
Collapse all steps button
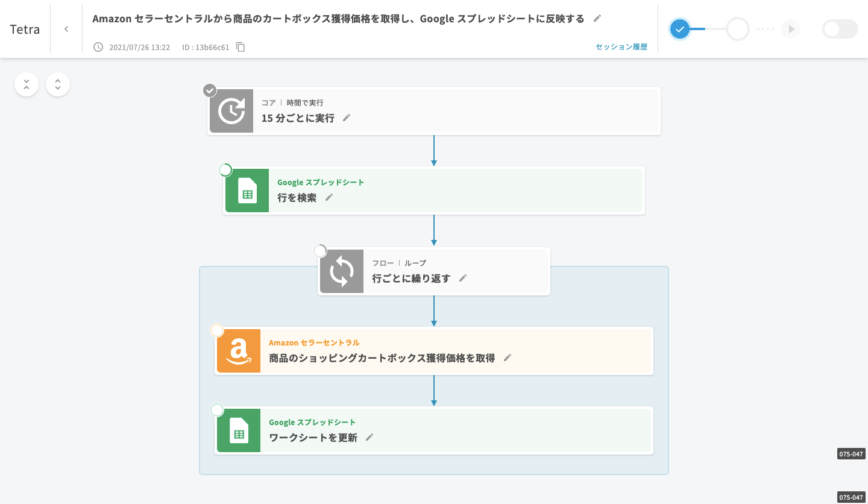(x=27, y=84)
